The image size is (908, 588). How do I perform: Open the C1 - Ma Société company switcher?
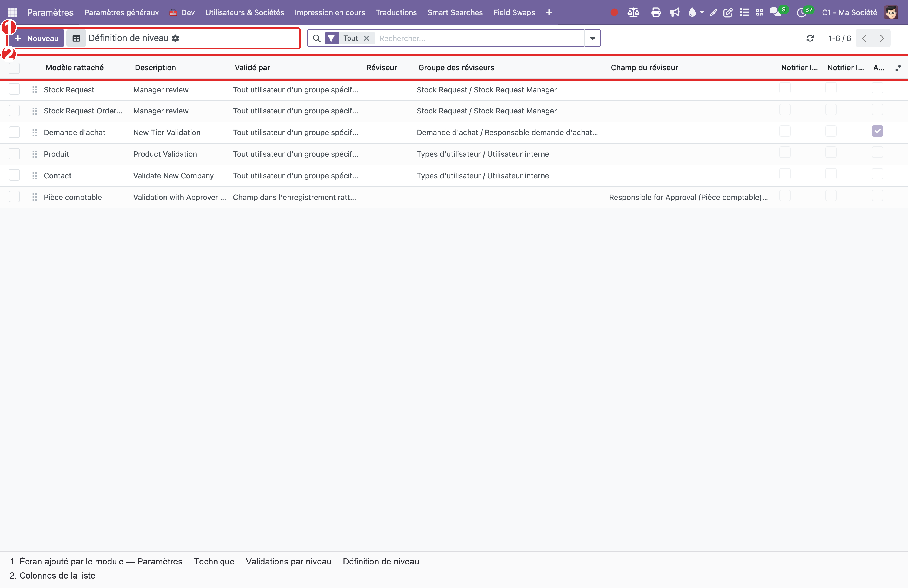(x=849, y=12)
